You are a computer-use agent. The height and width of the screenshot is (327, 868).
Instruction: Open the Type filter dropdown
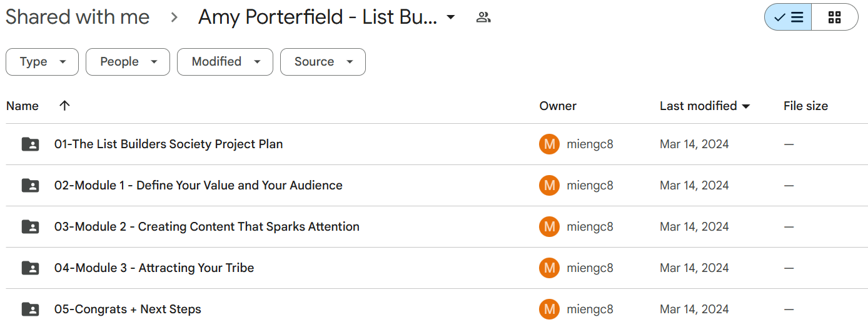pyautogui.click(x=42, y=62)
